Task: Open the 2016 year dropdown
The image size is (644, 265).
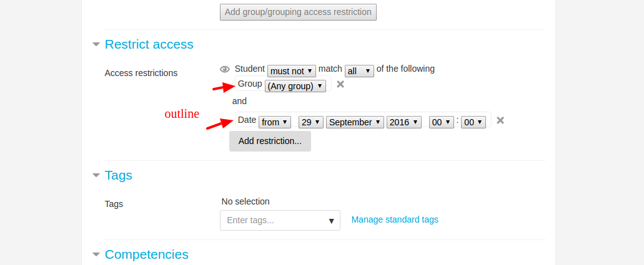Action: 404,122
